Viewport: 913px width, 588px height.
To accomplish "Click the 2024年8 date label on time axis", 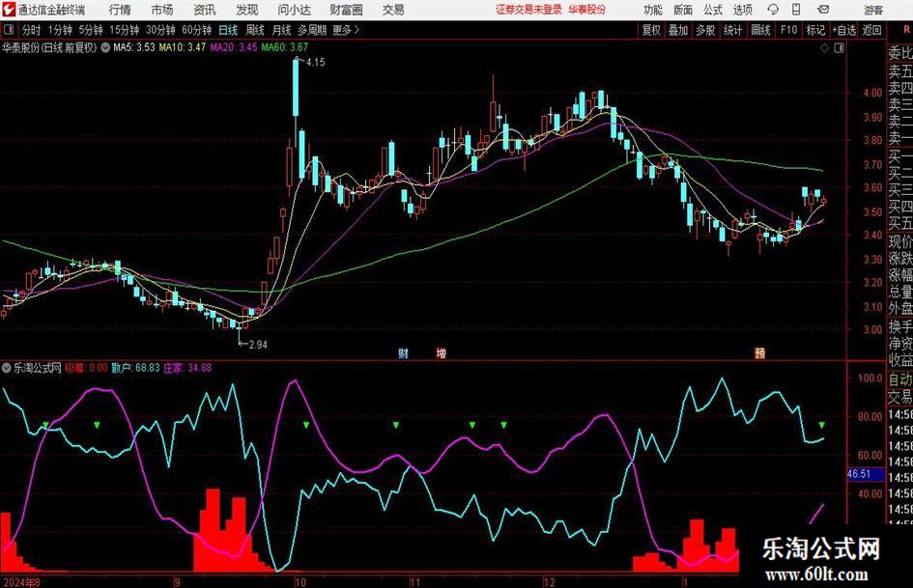I will [21, 582].
